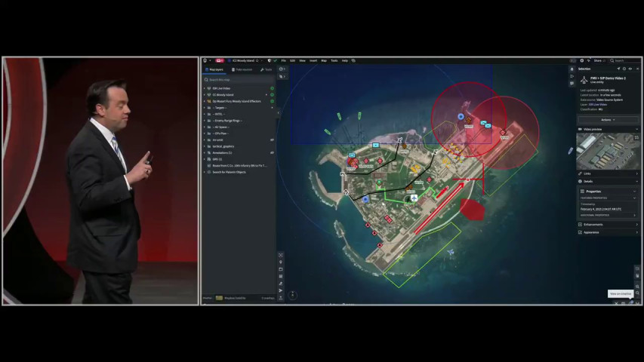The width and height of the screenshot is (644, 362).
Task: Click the Share button
Action: [x=599, y=60]
